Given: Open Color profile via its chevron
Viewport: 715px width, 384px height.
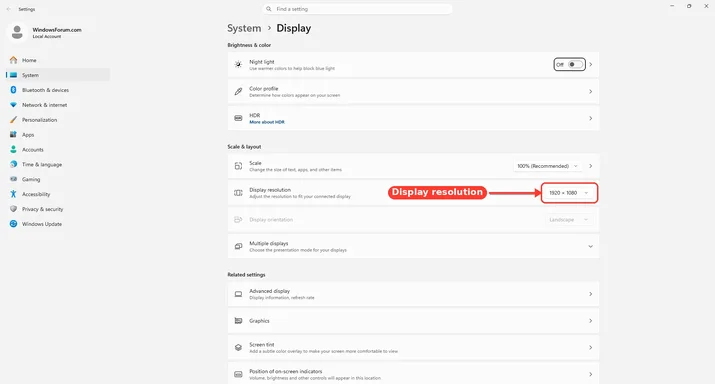Looking at the screenshot, I should pos(591,91).
